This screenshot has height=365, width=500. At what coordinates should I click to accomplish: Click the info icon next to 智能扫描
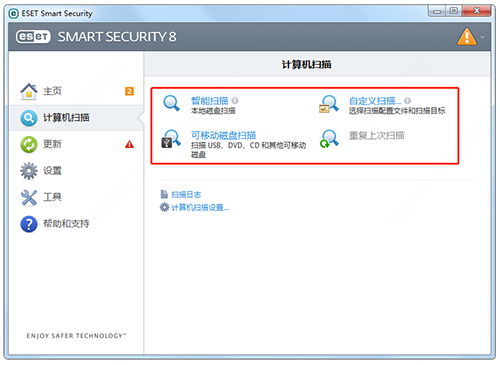(235, 100)
